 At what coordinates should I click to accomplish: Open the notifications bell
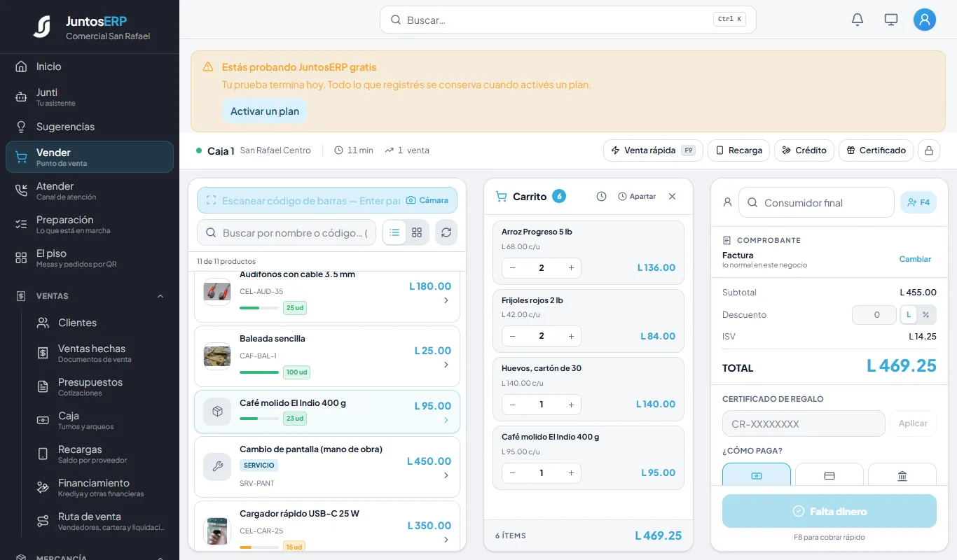point(858,20)
